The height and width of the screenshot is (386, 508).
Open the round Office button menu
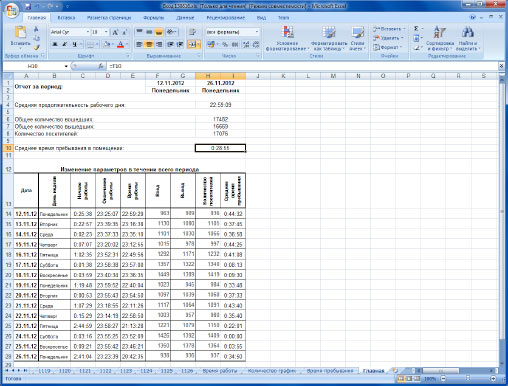[x=11, y=10]
